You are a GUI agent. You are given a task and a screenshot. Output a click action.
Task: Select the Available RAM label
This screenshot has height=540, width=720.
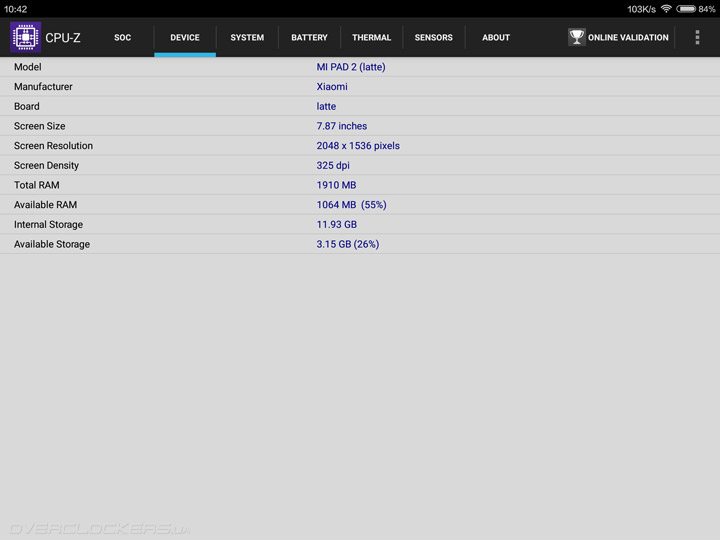click(x=45, y=205)
